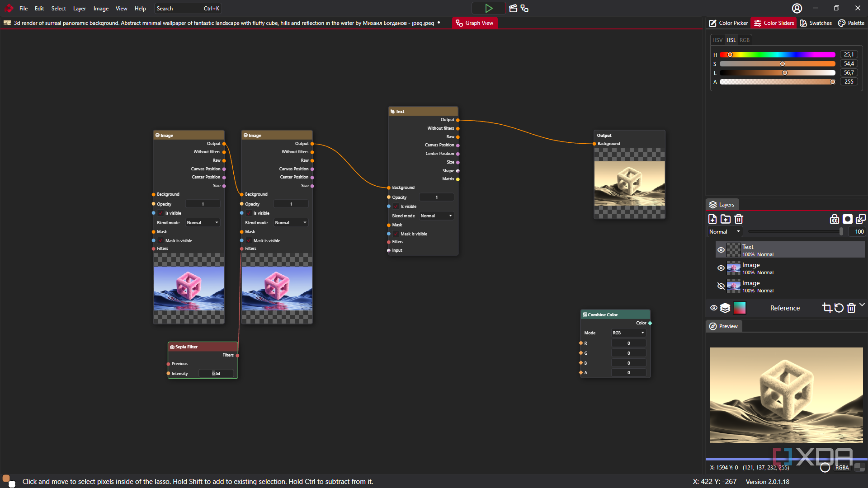Click the layer opacity slider

coord(796,232)
